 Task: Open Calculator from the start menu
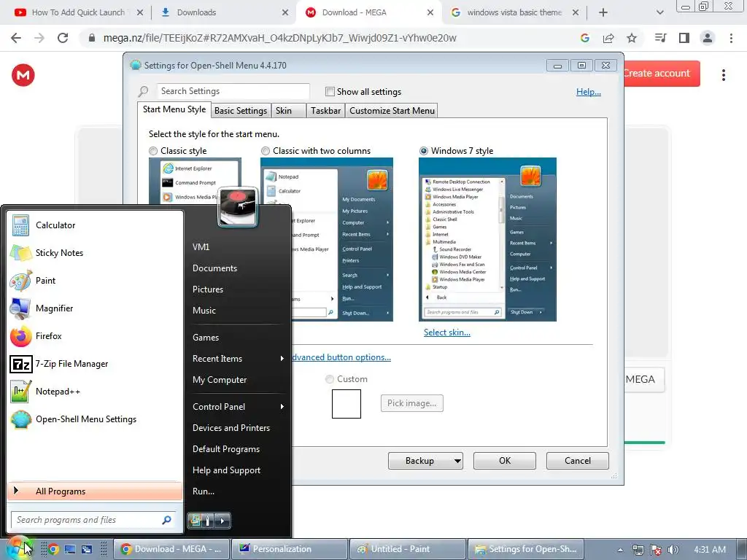(95, 225)
